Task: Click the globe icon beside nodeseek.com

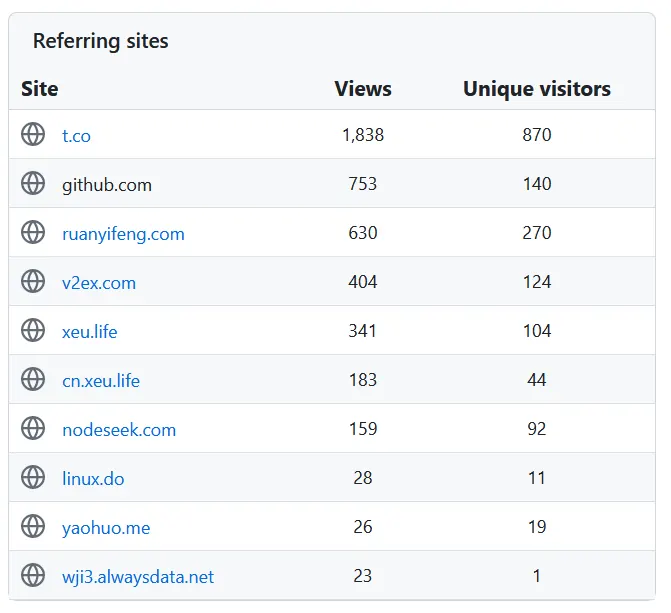Action: (x=33, y=429)
